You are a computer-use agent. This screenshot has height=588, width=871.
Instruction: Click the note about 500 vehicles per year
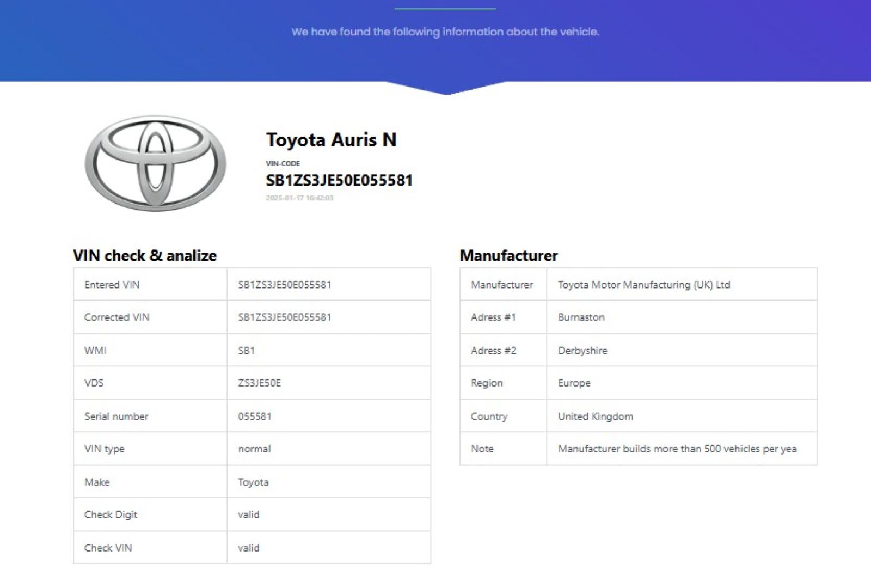(677, 449)
